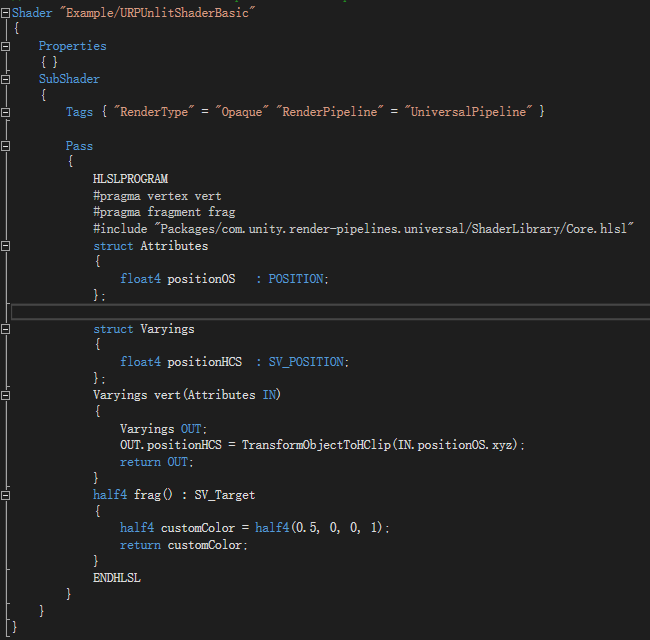Click the SV_POSITION semantic
Viewport: 650px width, 640px height.
pos(306,362)
